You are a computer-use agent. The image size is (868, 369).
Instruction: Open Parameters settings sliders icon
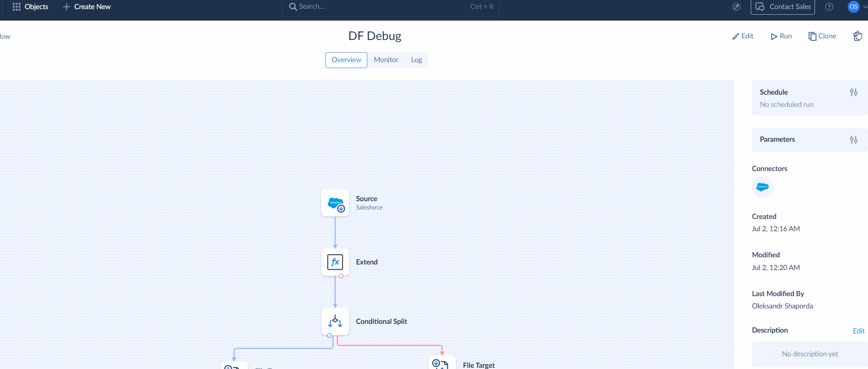pos(854,139)
